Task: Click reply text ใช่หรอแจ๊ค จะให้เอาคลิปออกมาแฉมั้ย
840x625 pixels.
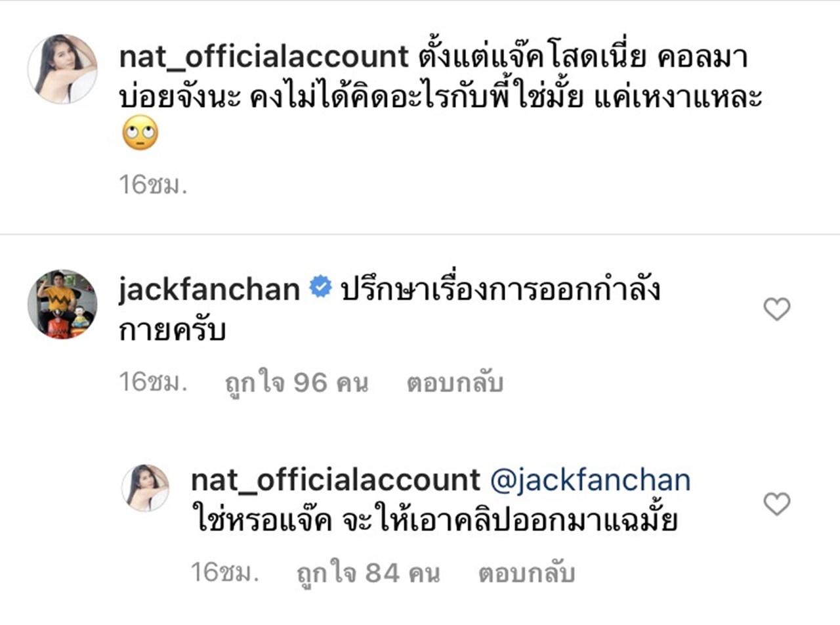Action: point(435,521)
